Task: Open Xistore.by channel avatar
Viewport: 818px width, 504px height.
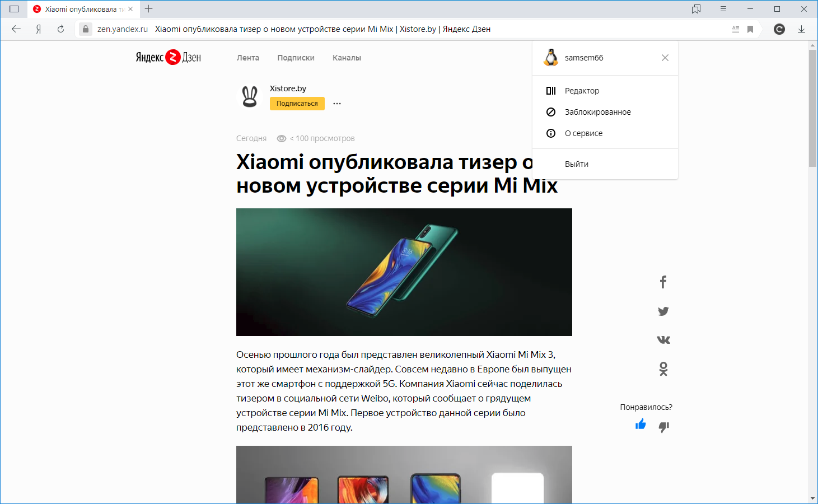Action: point(250,96)
